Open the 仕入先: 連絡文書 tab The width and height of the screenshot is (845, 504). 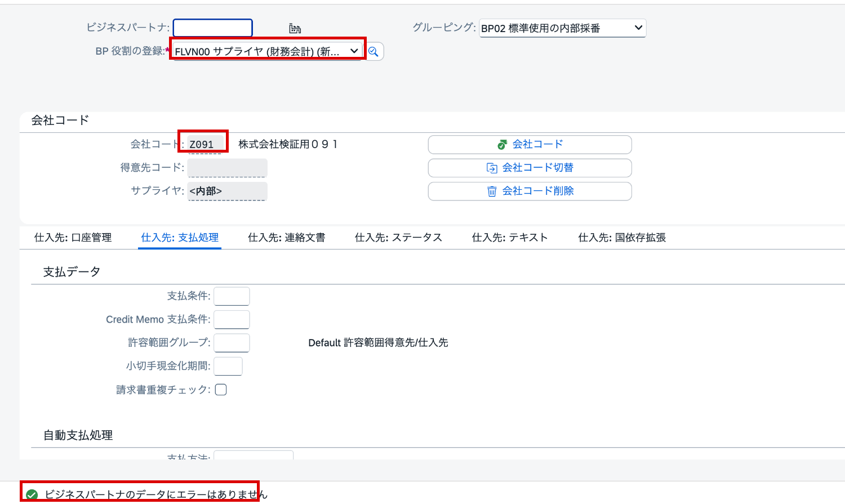287,238
